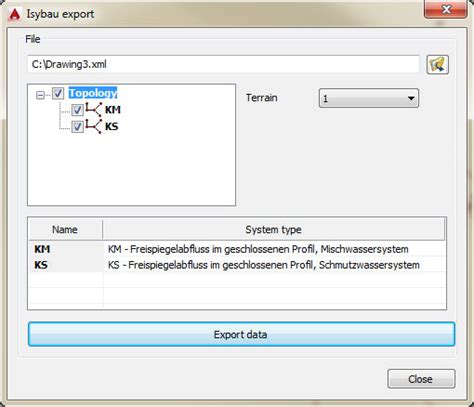
Task: Toggle the Topology checkbox
Action: [58, 93]
